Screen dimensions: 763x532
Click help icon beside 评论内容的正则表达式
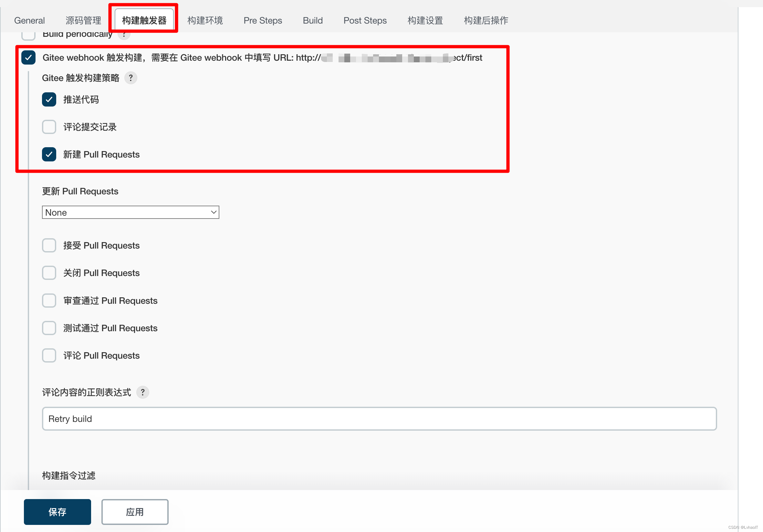(x=142, y=392)
